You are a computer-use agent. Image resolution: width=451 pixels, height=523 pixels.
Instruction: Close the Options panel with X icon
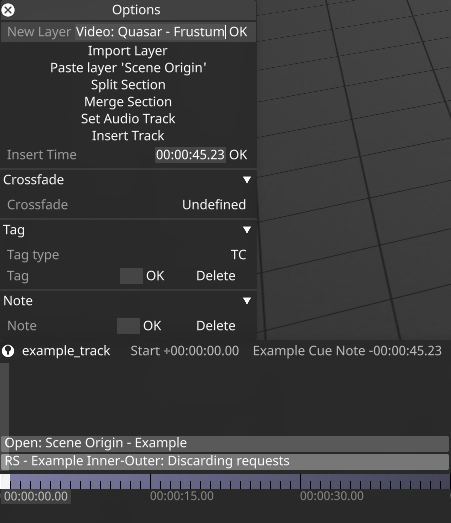(8, 10)
